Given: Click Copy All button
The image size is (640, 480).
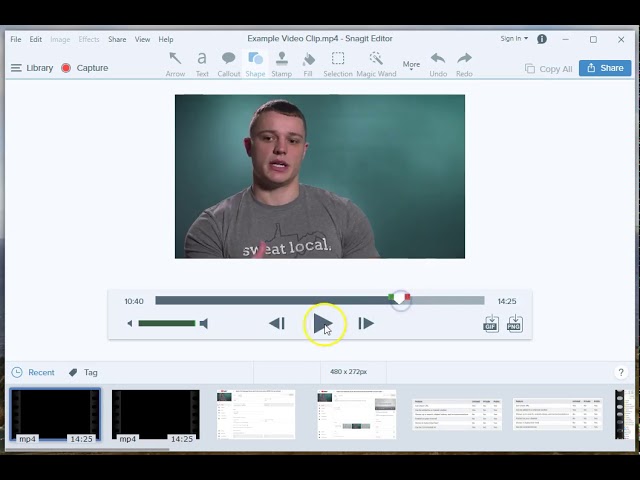Looking at the screenshot, I should click(549, 69).
